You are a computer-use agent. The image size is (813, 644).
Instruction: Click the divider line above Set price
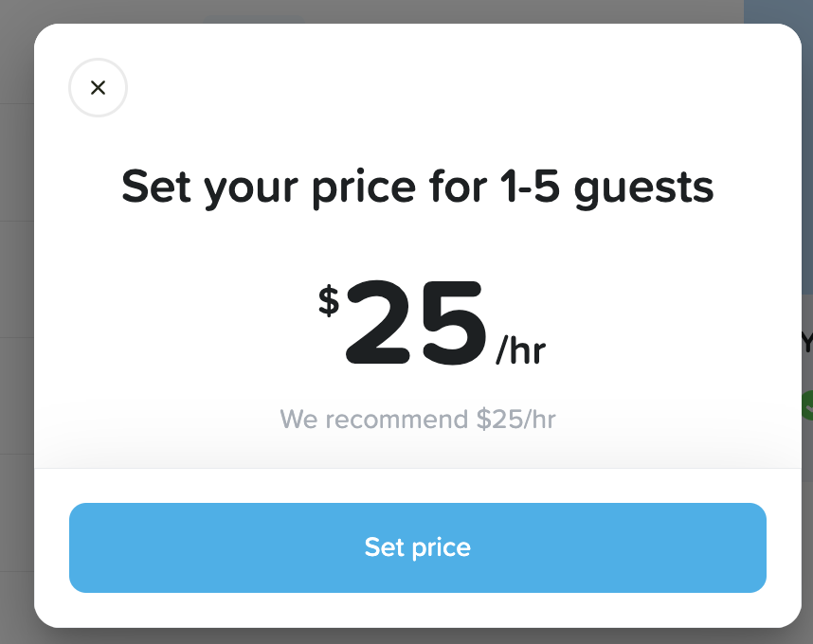[417, 468]
